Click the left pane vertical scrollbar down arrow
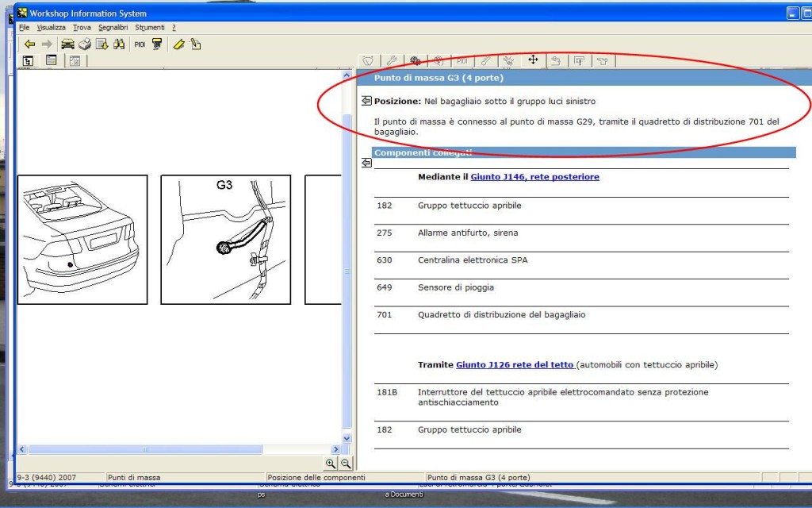The image size is (812, 508). tap(347, 438)
